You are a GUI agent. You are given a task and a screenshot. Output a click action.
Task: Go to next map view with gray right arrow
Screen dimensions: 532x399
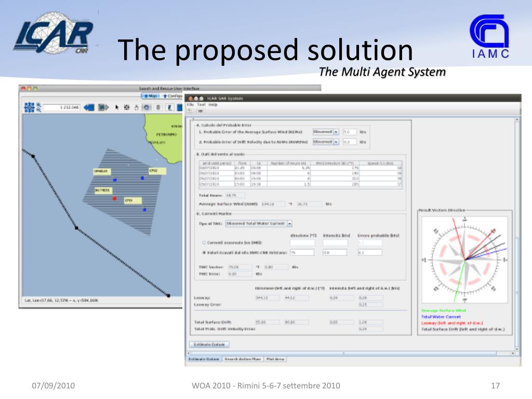tap(103, 108)
